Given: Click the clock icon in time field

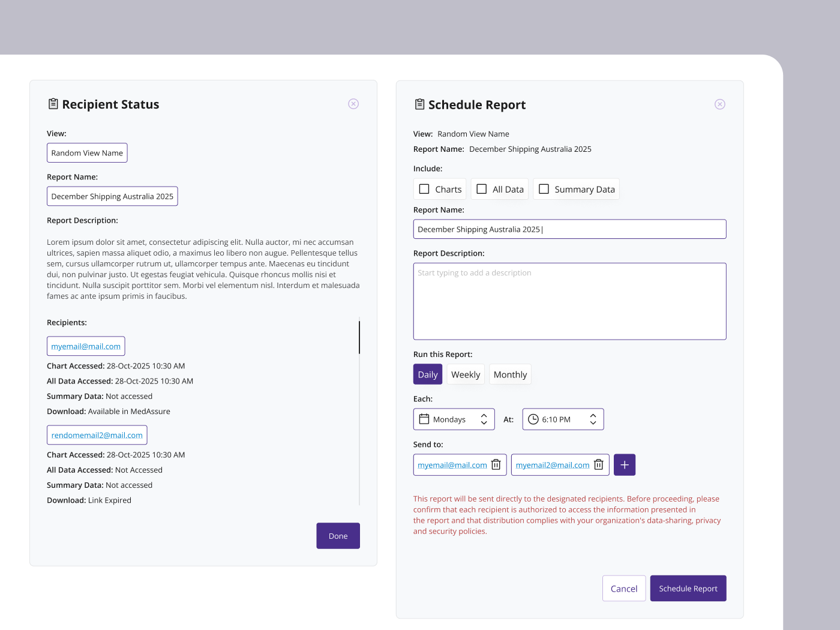Looking at the screenshot, I should click(x=533, y=419).
